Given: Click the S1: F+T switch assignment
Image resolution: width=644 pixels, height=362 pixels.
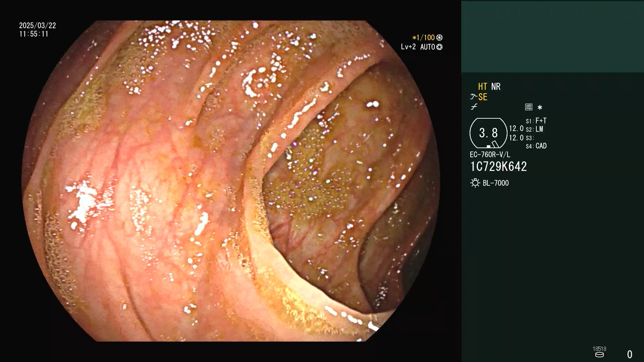Looking at the screenshot, I should coord(536,121).
